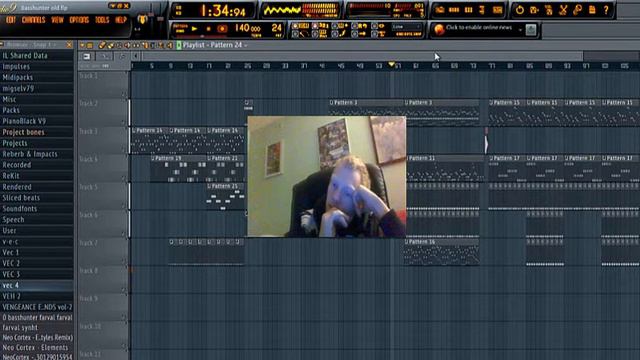Select the Vec 4 browser folder
Image resolution: width=640 pixels, height=360 pixels.
[x=37, y=286]
